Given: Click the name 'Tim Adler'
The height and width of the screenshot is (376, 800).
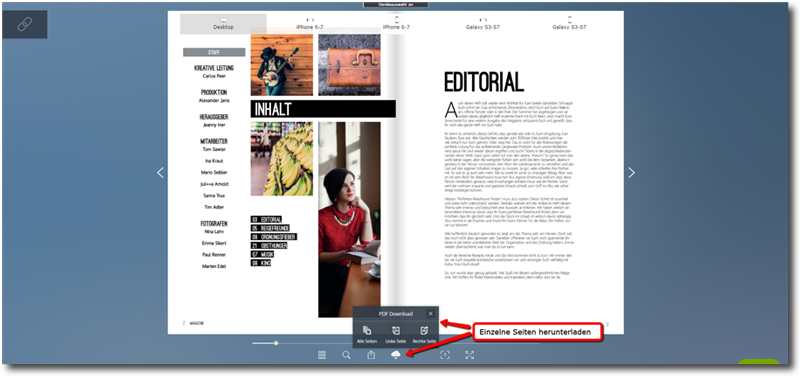Looking at the screenshot, I should click(x=214, y=207).
